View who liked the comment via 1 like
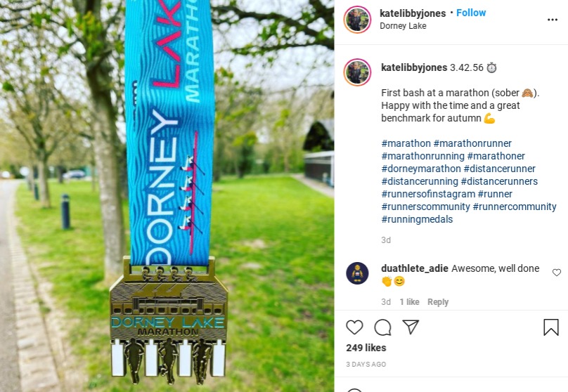This screenshot has width=568, height=392. pyautogui.click(x=409, y=302)
